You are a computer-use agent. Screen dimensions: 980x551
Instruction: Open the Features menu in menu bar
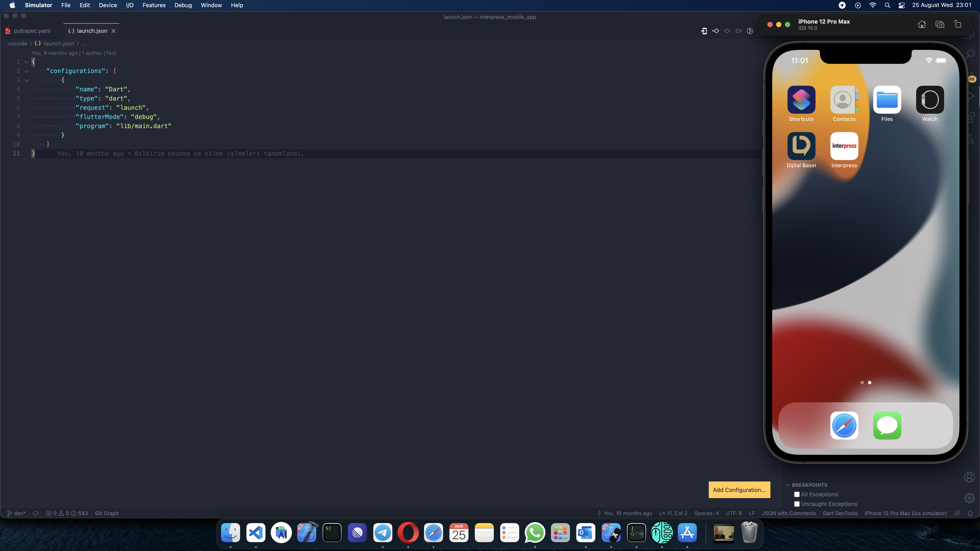tap(154, 5)
